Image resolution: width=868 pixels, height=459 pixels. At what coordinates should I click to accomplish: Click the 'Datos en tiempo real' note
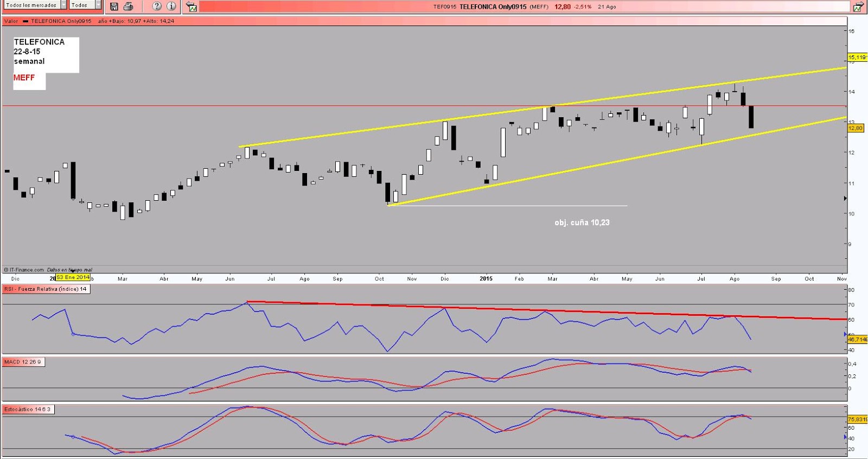(x=69, y=270)
